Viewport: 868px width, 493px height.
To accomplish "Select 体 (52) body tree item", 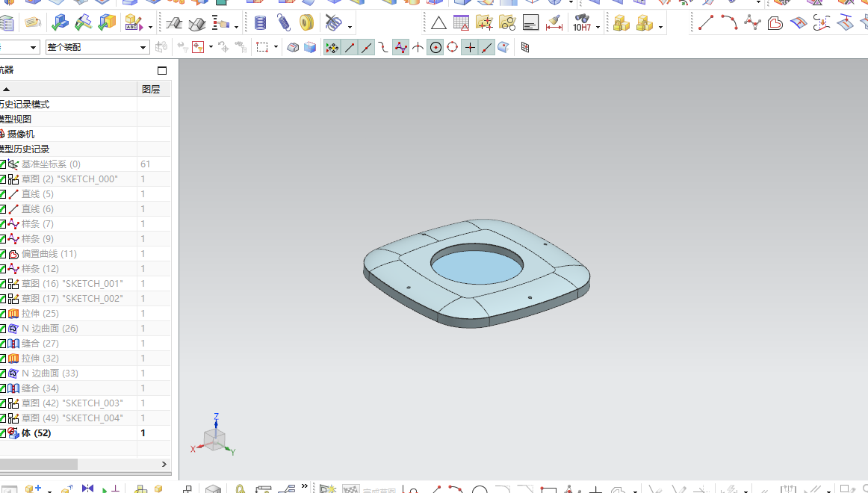I will (x=37, y=433).
